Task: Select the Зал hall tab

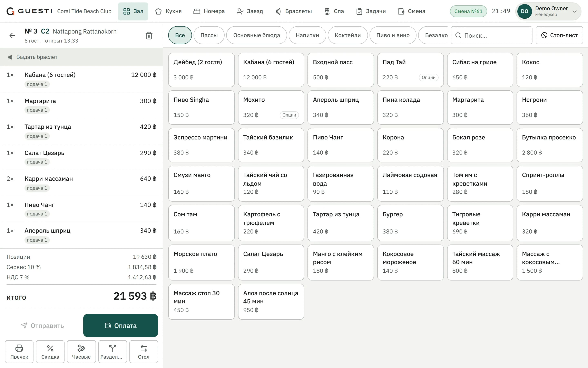Action: click(133, 11)
